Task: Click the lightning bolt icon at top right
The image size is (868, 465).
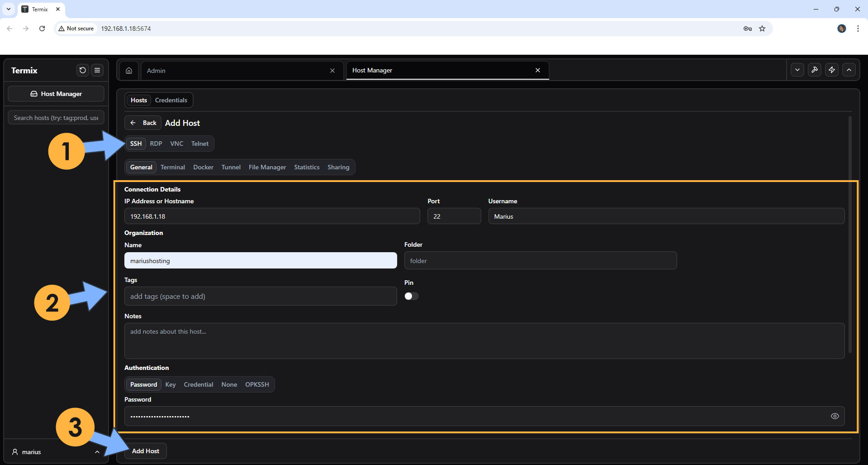Action: pyautogui.click(x=832, y=70)
